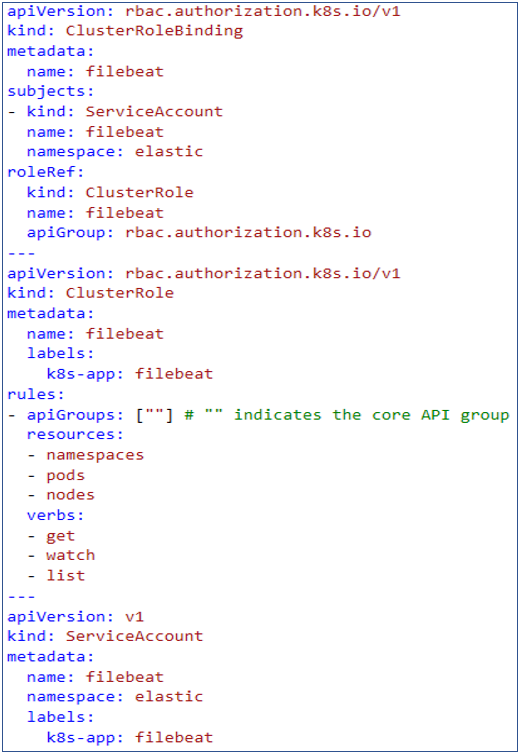520x755 pixels.
Task: Click the '- get' verb entry
Action: click(51, 536)
